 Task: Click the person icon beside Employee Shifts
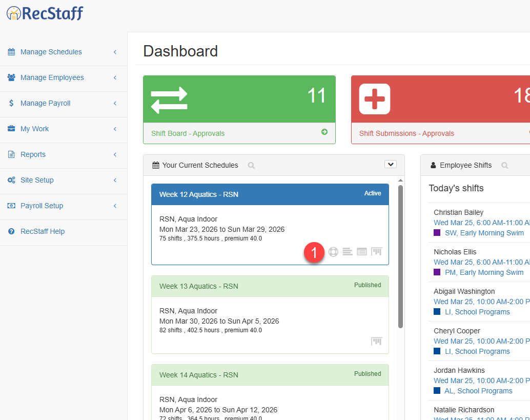click(433, 165)
